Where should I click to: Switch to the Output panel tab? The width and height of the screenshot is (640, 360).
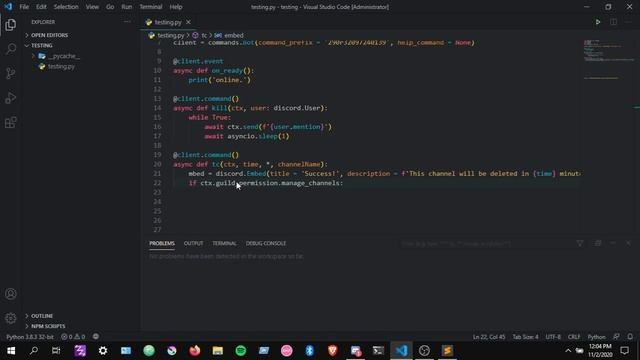pyautogui.click(x=193, y=243)
